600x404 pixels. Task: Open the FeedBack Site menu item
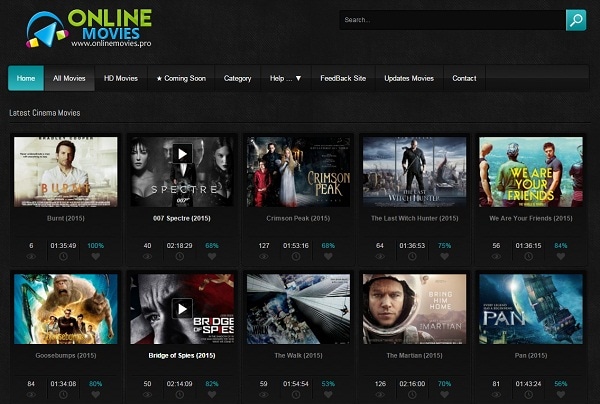click(x=343, y=78)
